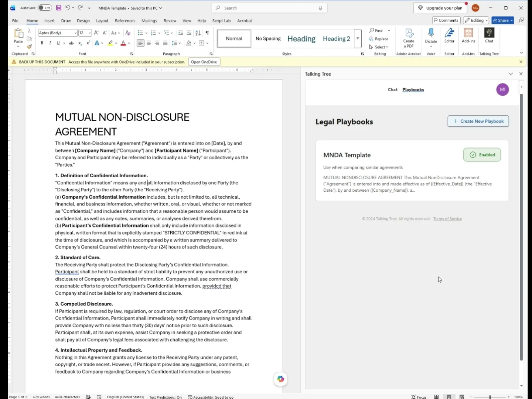The image size is (532, 399).
Task: Click the Format Painter brush icon
Action: (29, 47)
